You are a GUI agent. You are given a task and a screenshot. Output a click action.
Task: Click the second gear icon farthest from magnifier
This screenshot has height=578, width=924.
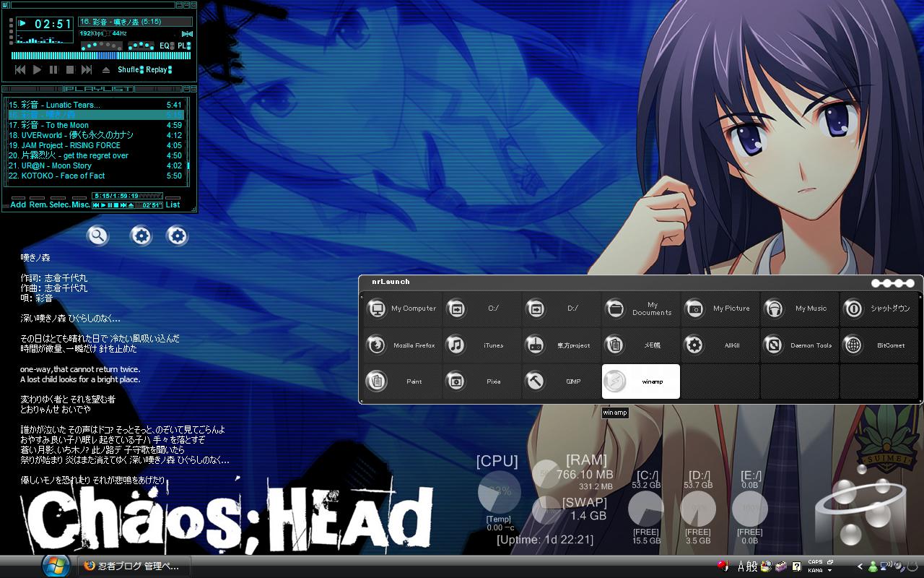(x=177, y=236)
